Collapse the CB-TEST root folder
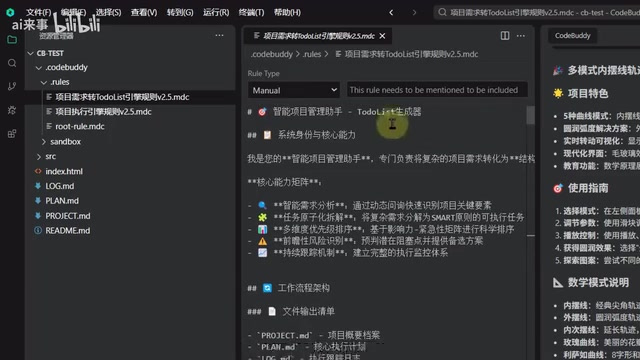The image size is (640, 360). click(30, 53)
